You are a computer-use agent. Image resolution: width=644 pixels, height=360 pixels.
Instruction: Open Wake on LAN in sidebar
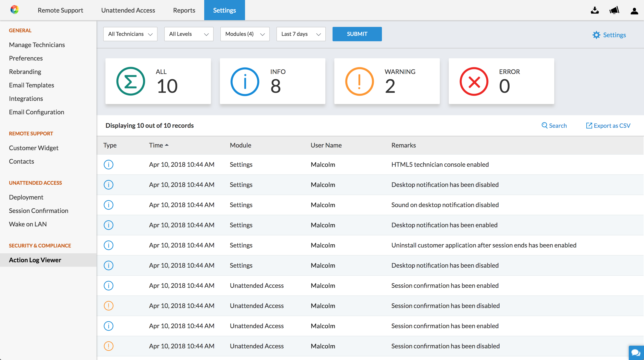(x=28, y=224)
